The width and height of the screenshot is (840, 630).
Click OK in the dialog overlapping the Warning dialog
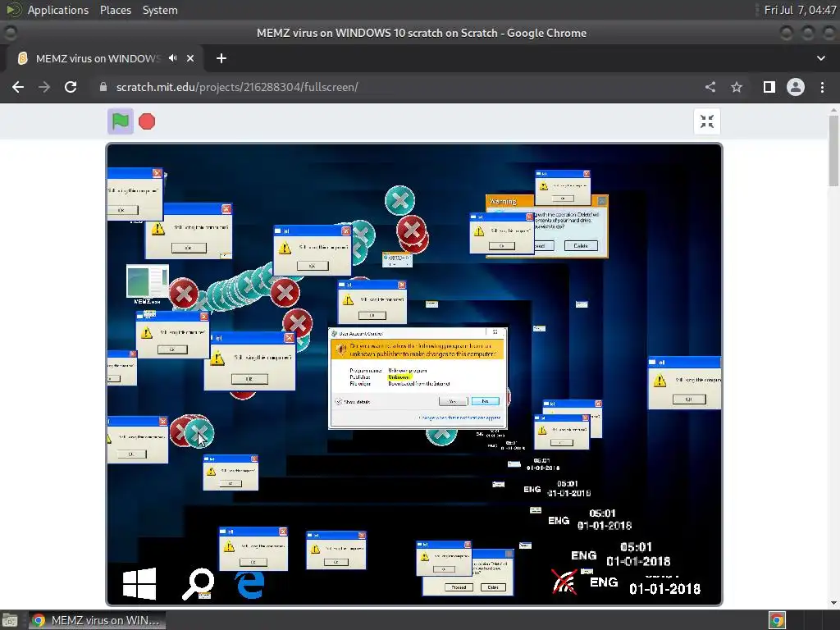(x=502, y=245)
